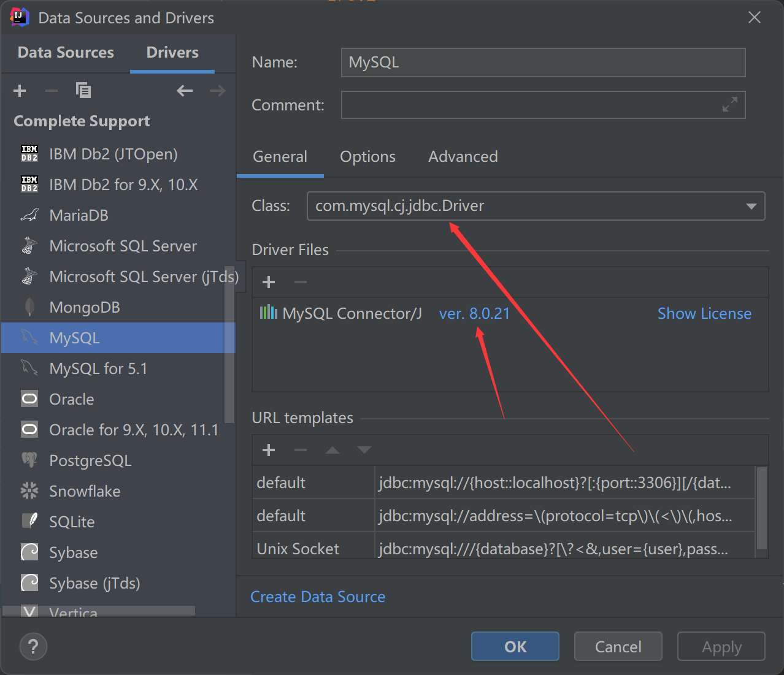
Task: Click the duplicate driver icon
Action: pyautogui.click(x=83, y=91)
